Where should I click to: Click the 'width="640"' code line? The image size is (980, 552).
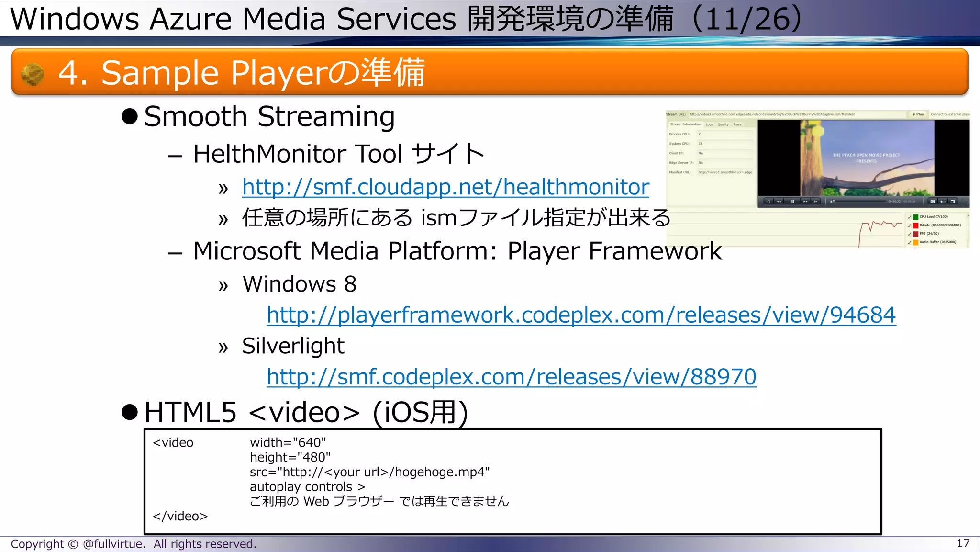288,442
